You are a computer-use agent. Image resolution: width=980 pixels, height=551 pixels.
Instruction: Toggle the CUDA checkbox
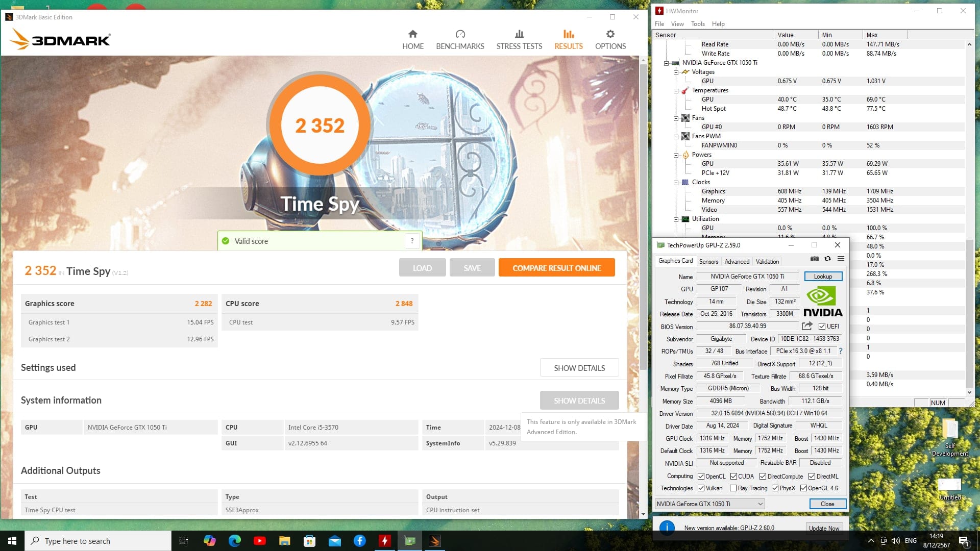click(733, 477)
